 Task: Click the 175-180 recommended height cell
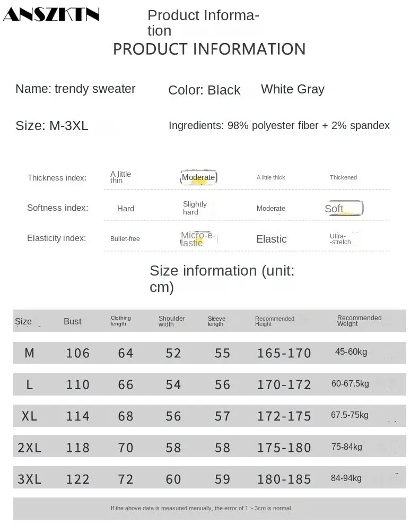pos(284,448)
